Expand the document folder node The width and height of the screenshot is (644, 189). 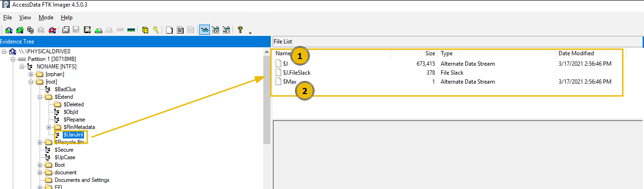click(40, 172)
